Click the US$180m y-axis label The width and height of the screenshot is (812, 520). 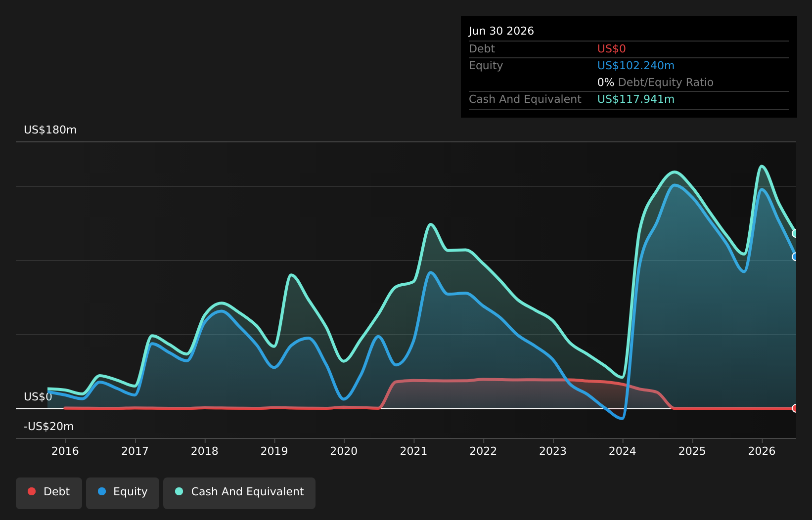(50, 130)
